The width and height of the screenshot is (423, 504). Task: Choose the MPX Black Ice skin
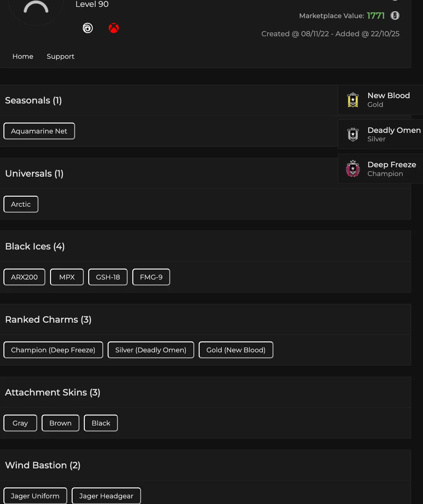(67, 277)
